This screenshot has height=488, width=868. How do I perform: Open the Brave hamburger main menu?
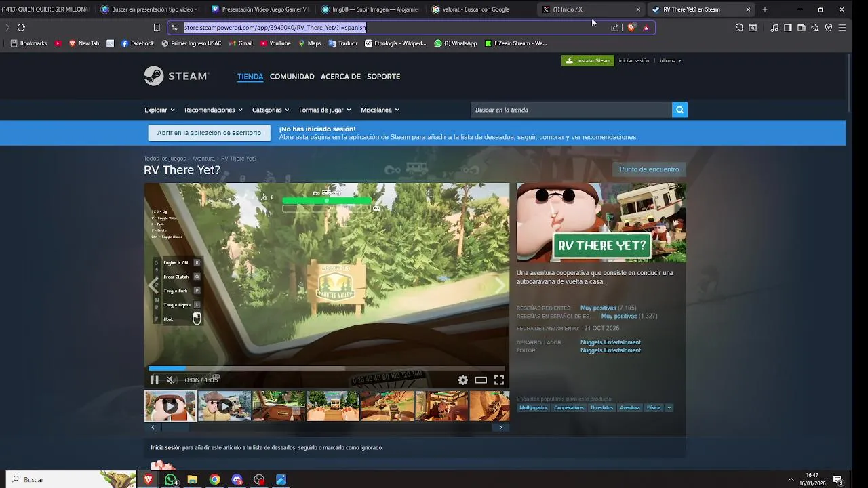coord(842,28)
